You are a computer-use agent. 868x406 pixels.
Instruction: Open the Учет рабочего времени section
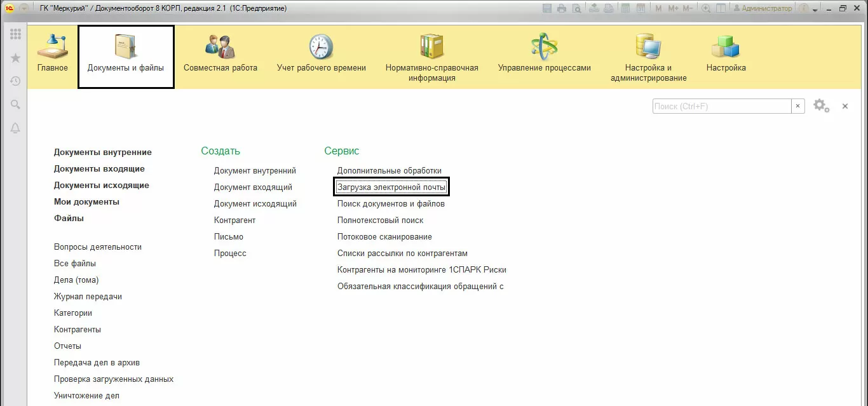(322, 56)
